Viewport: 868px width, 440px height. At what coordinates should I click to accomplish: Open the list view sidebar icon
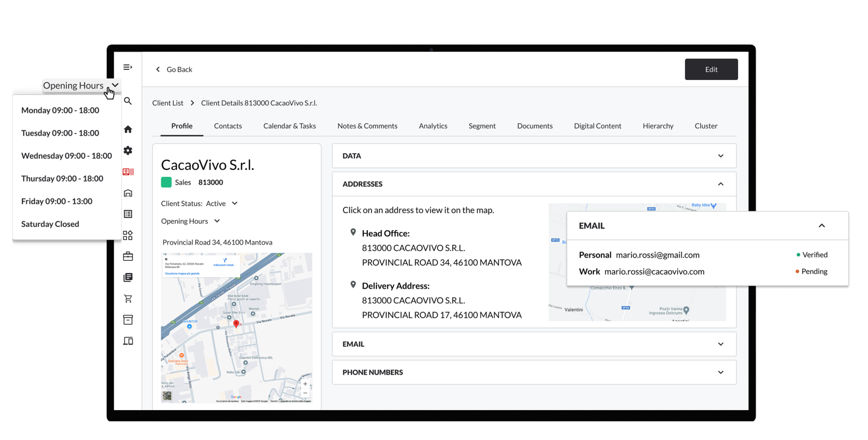(x=128, y=214)
